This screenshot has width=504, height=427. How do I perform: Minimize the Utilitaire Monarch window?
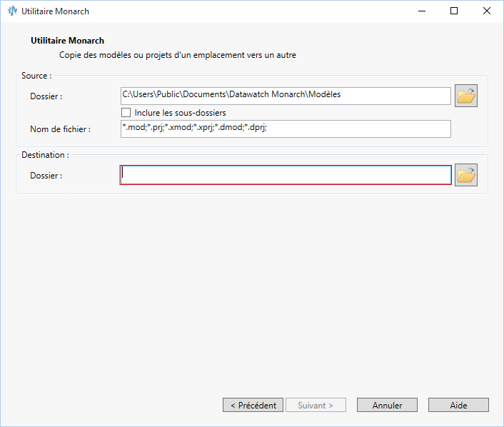coord(421,11)
